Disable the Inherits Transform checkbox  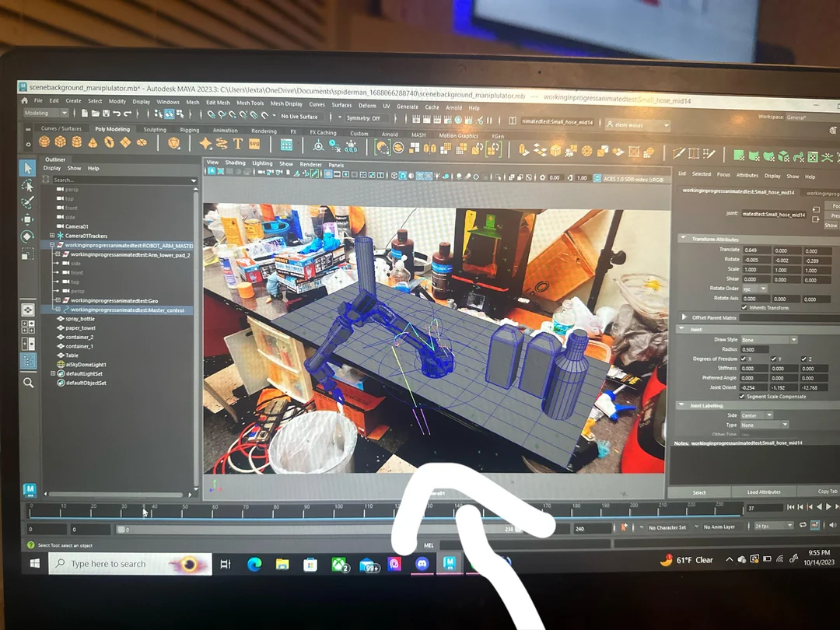click(744, 307)
